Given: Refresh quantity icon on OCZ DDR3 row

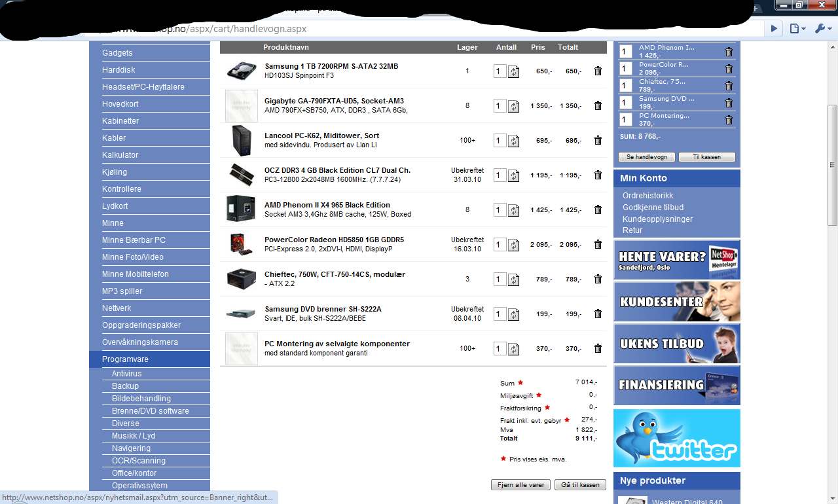Looking at the screenshot, I should [x=514, y=175].
